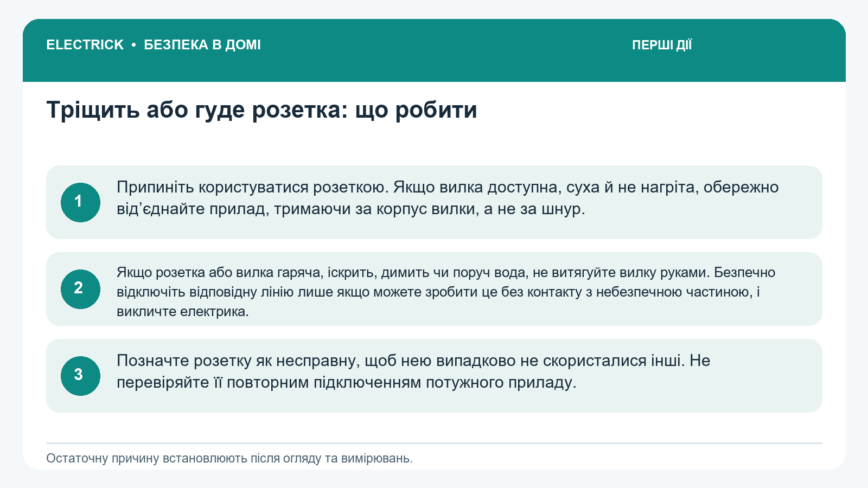868x488 pixels.
Task: Click footer note 'Остаточну причину встановлюють після огляду'
Action: click(x=229, y=458)
